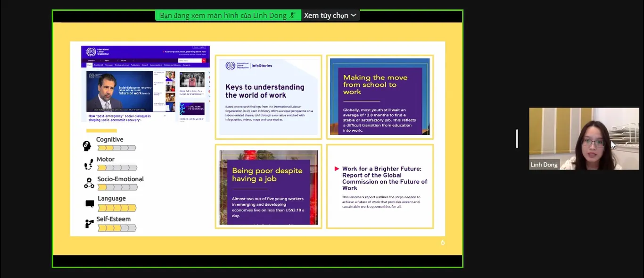This screenshot has width=644, height=278.
Task: Click the Language speech bubble icon
Action: [x=90, y=204]
